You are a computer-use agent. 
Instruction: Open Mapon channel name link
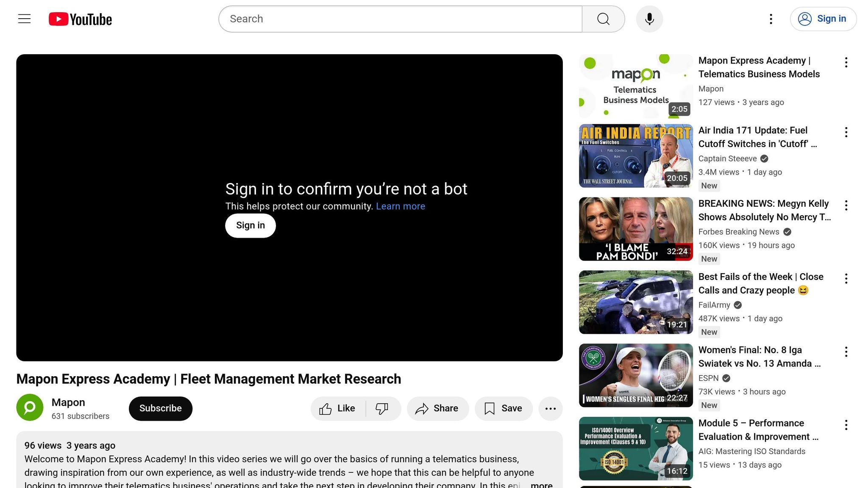pos(68,402)
